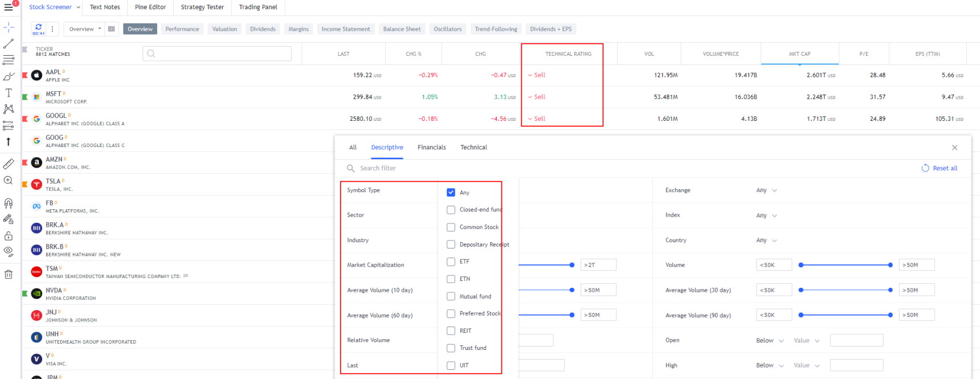Switch to the Financials filter tab
980x379 pixels.
(x=431, y=148)
